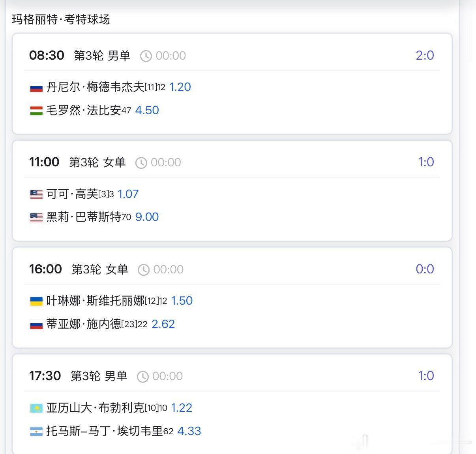Click the 2:0 score in the 08:30 match

click(x=425, y=55)
